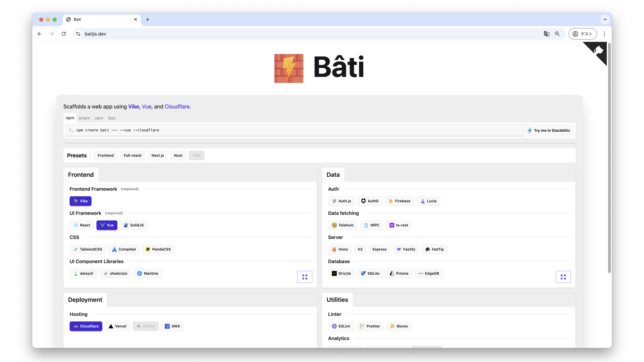Enable daisyUI component library

(83, 274)
